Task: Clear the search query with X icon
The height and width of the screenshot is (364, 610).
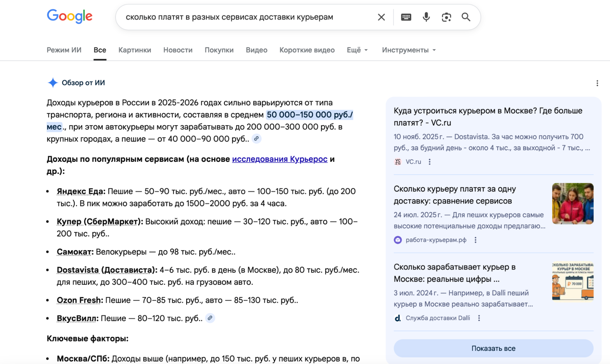Action: click(381, 17)
